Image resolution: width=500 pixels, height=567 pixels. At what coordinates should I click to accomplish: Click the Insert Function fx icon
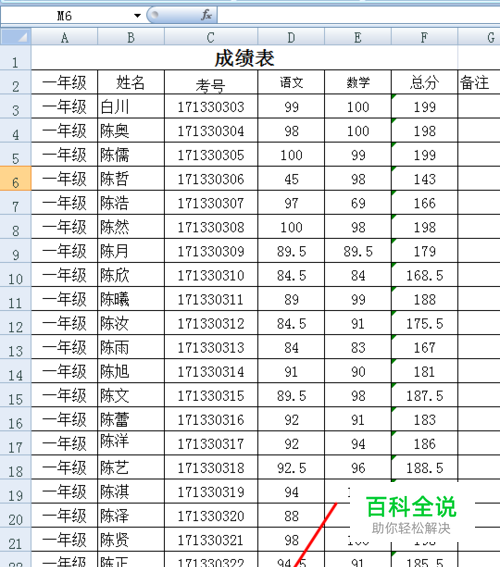point(206,15)
